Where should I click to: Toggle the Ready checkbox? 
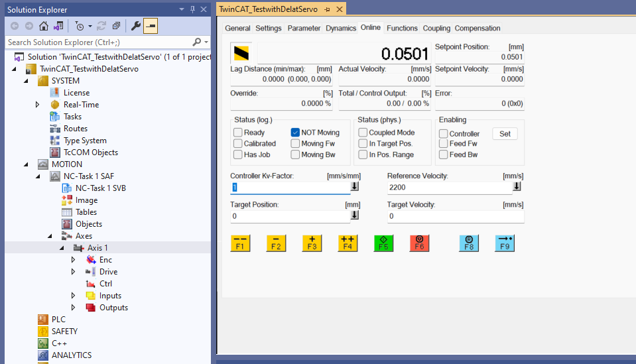coord(238,133)
